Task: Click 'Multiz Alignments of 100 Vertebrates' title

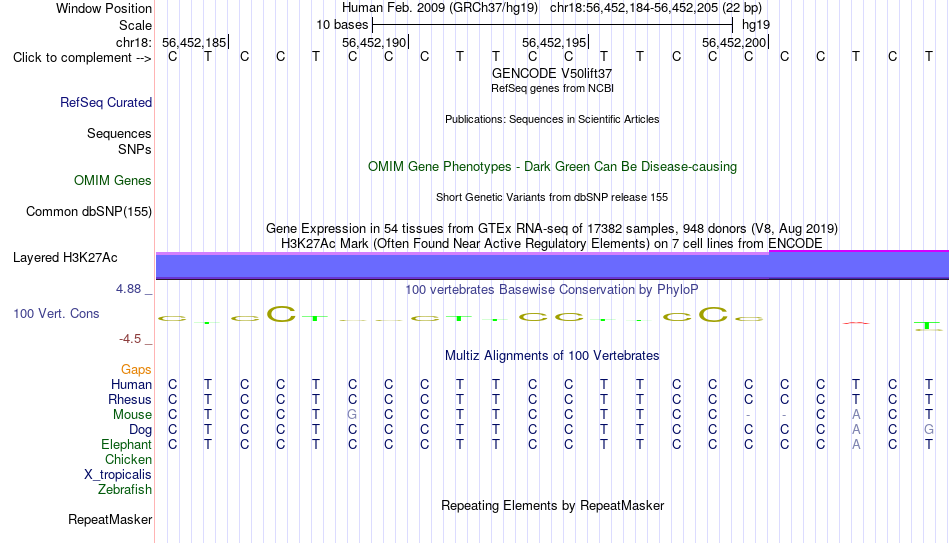Action: click(552, 356)
